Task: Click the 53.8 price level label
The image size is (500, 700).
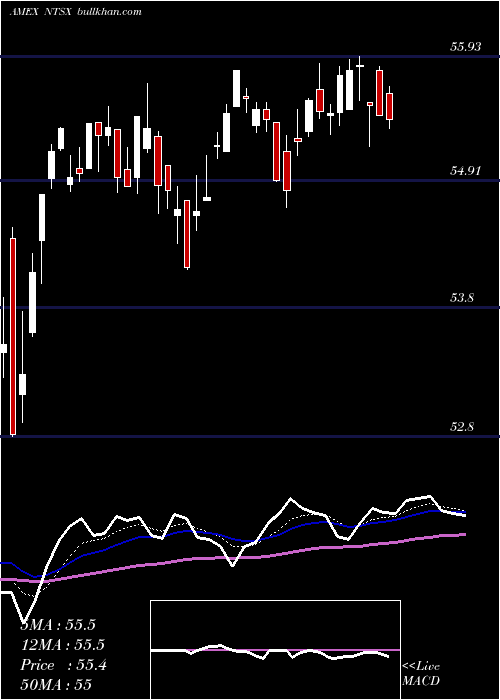Action: (x=462, y=297)
